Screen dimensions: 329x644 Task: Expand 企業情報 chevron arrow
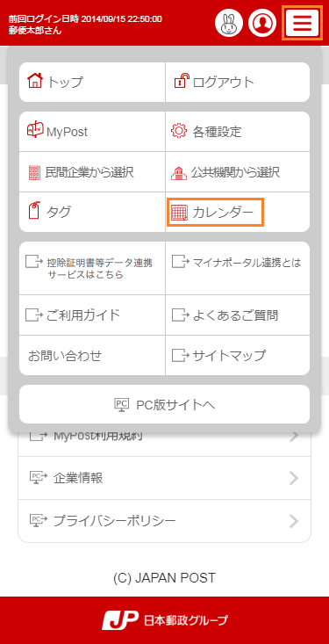[x=294, y=478]
